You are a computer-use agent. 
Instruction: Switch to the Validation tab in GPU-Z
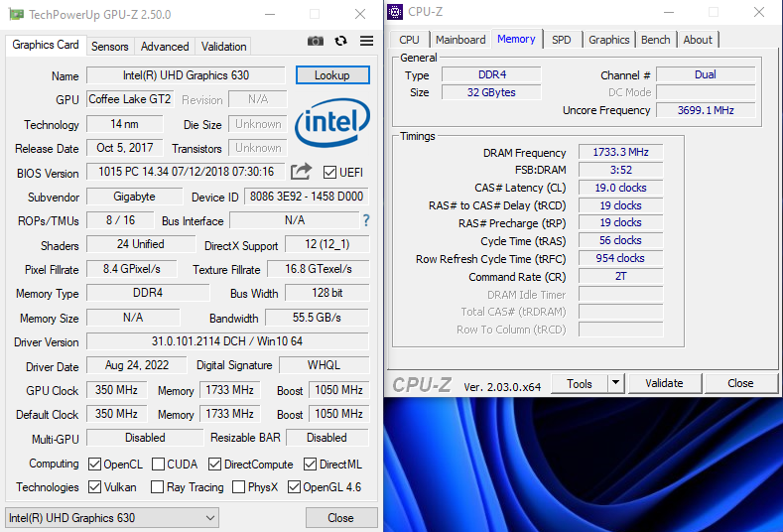[223, 47]
